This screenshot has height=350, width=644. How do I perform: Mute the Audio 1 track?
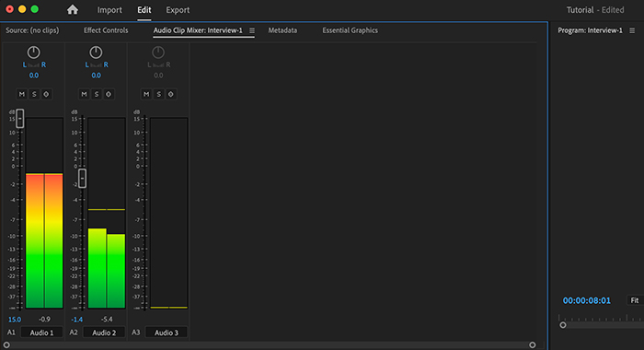[x=22, y=94]
